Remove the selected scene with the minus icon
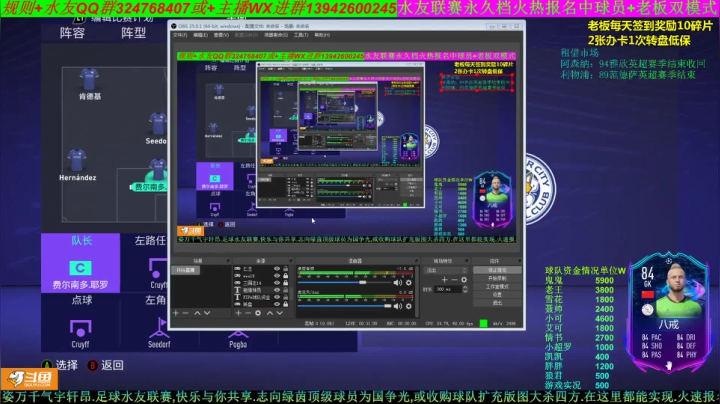Screen dimensions: 720x404 tap(186, 313)
